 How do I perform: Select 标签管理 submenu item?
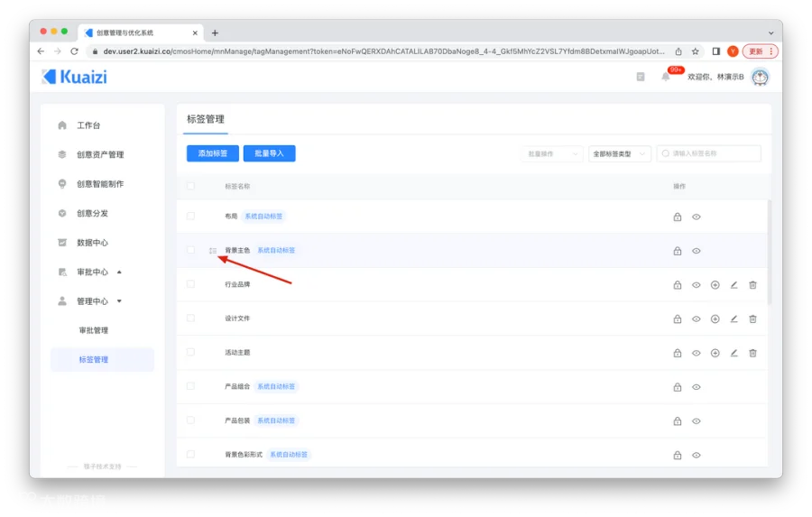point(102,359)
